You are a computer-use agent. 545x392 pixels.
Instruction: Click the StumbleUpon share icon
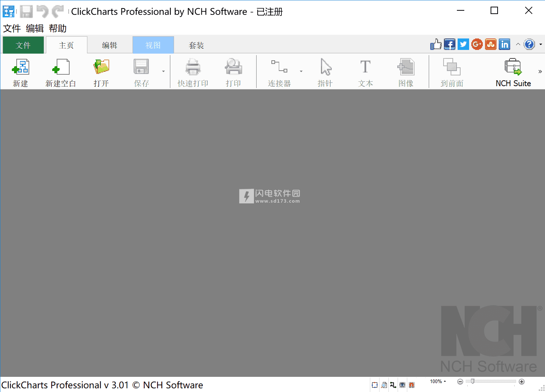tap(491, 45)
